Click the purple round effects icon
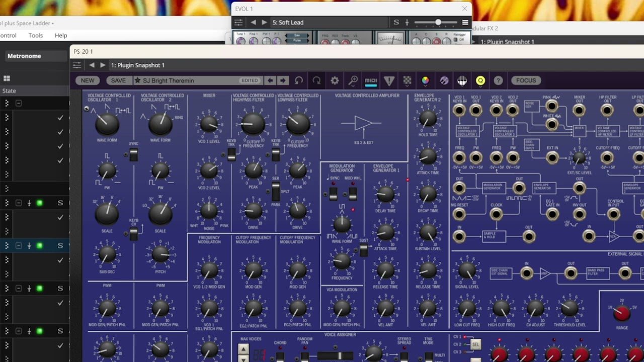The width and height of the screenshot is (644, 362). click(444, 80)
